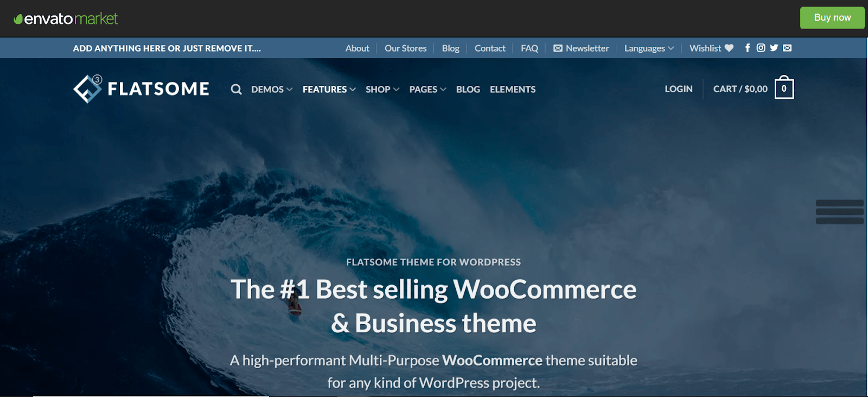Open the Contact link
Image resolution: width=868 pixels, height=397 pixels.
point(490,48)
